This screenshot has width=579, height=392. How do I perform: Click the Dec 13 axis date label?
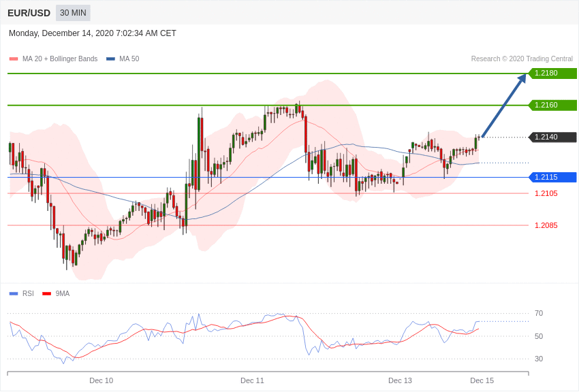pyautogui.click(x=400, y=381)
